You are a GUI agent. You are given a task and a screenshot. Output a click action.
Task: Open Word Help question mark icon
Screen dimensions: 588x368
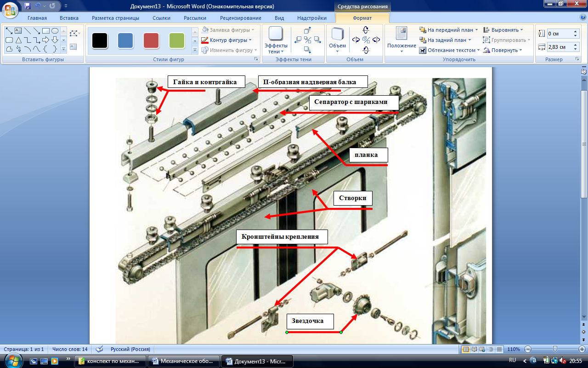click(583, 18)
